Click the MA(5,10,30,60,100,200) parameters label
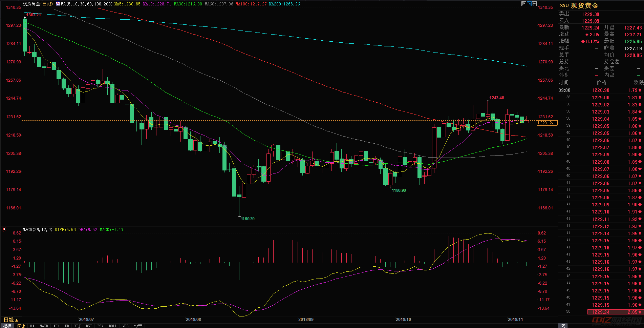 pyautogui.click(x=87, y=4)
